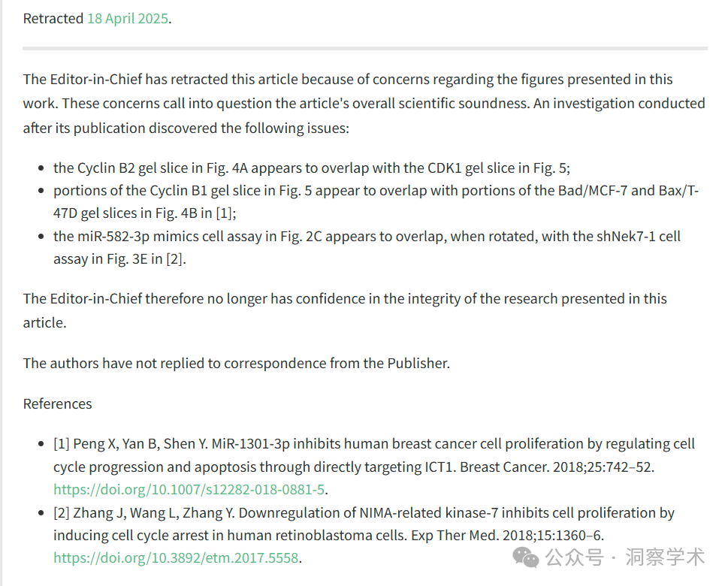Click the gray horizontal divider line
The width and height of the screenshot is (728, 586).
[x=365, y=48]
